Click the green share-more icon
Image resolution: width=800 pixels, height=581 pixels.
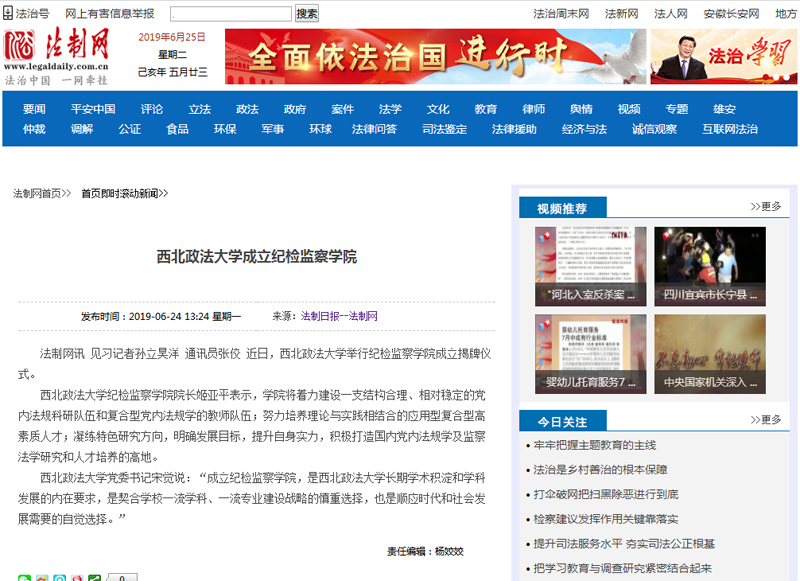click(94, 577)
